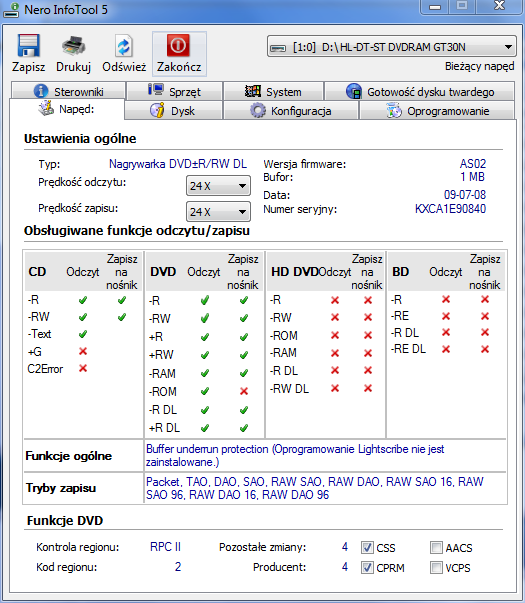Click the firmware date 09-07-08

pos(465,195)
